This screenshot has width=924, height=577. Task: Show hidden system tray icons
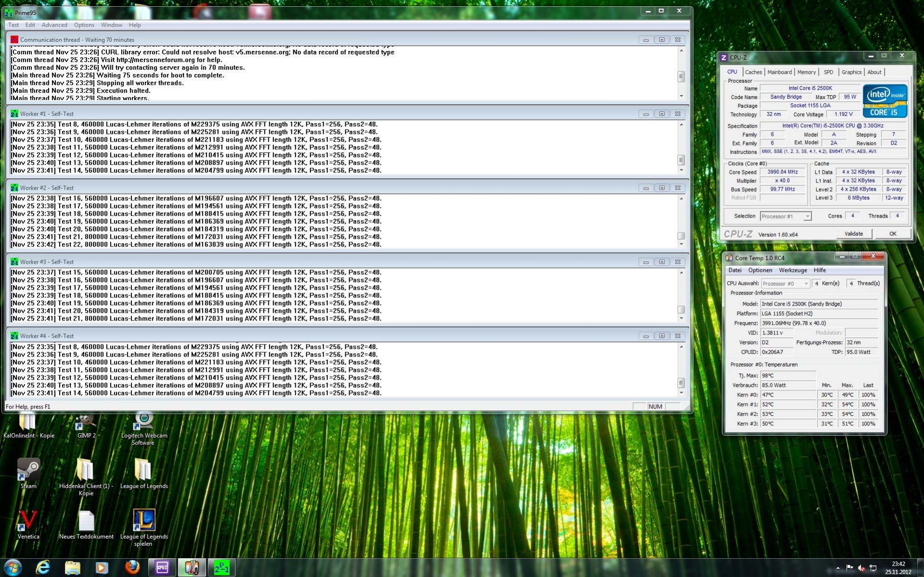[x=838, y=568]
